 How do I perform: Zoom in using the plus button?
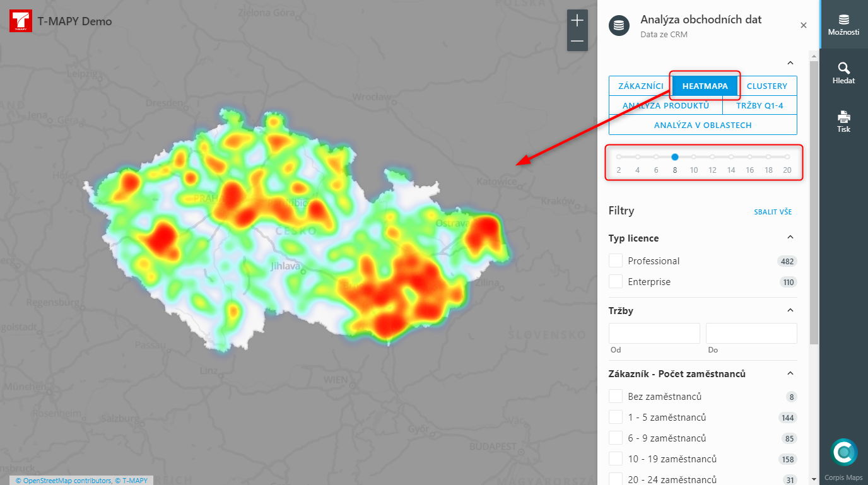click(577, 20)
